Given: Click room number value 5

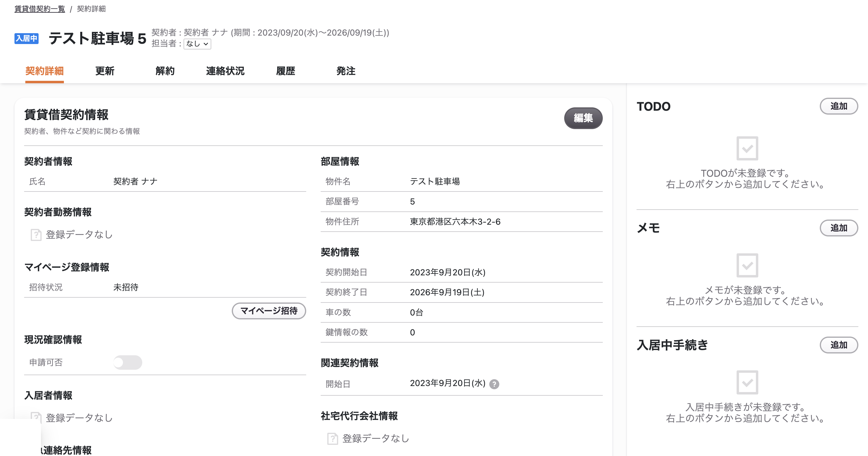Looking at the screenshot, I should point(412,202).
